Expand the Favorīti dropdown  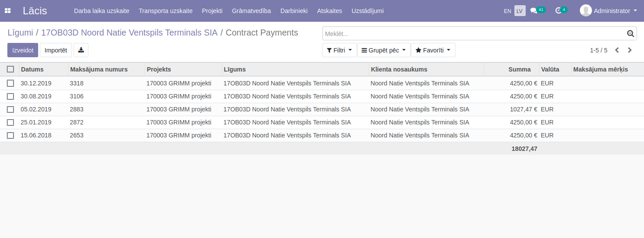[433, 50]
